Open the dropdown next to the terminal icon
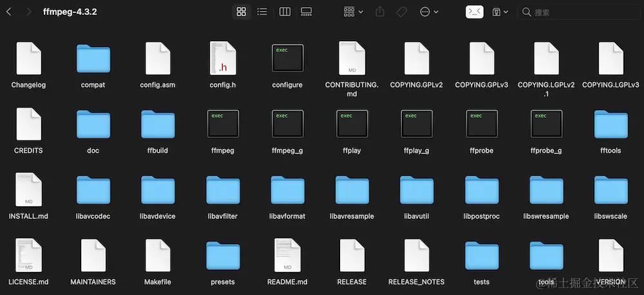Screen dimensions: 644x295 pyautogui.click(x=500, y=12)
